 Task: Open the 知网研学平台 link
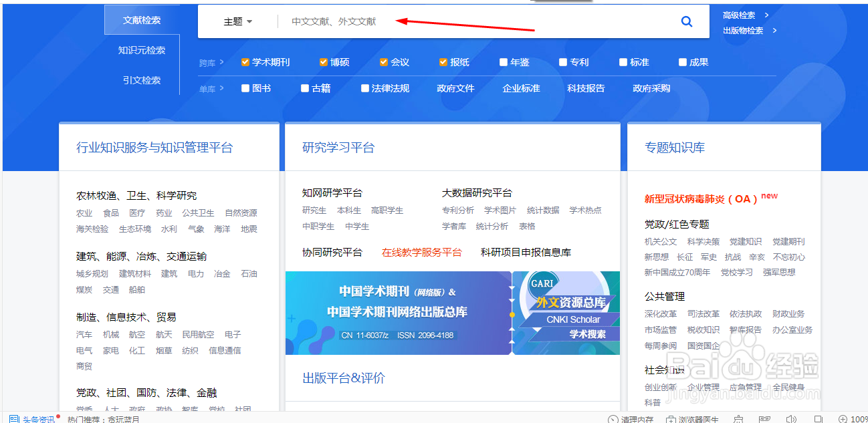coord(332,193)
